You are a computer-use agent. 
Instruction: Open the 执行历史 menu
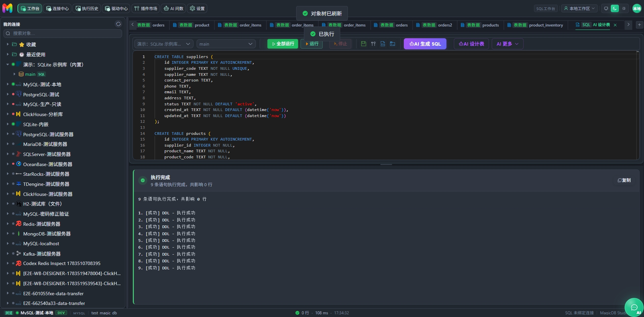pyautogui.click(x=87, y=8)
